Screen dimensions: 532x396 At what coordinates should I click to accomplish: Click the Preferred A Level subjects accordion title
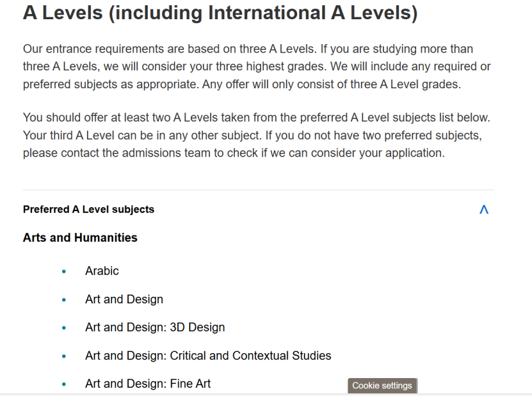(x=88, y=210)
